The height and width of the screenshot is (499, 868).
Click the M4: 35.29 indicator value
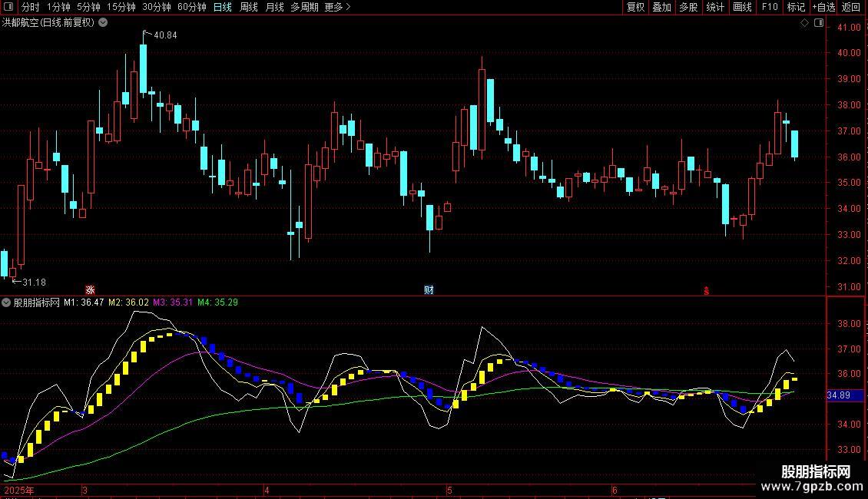217,302
